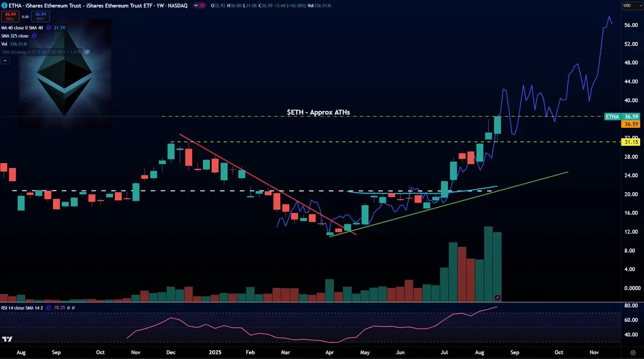
Task: Collapse the indicator legend with the chevron
Action: (5, 61)
